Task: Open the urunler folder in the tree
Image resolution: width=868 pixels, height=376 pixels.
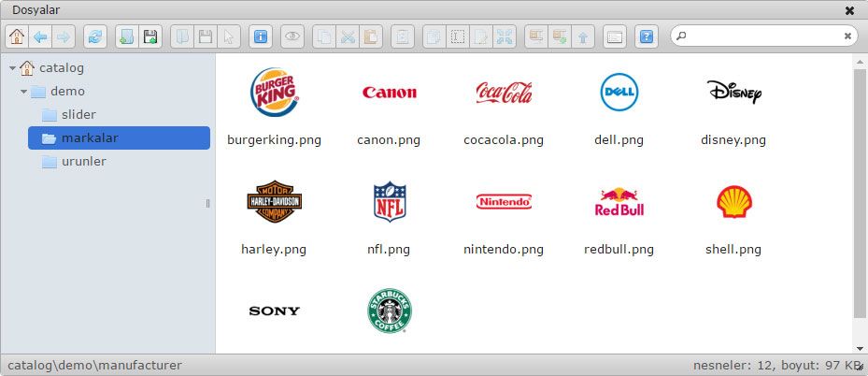Action: coord(83,161)
